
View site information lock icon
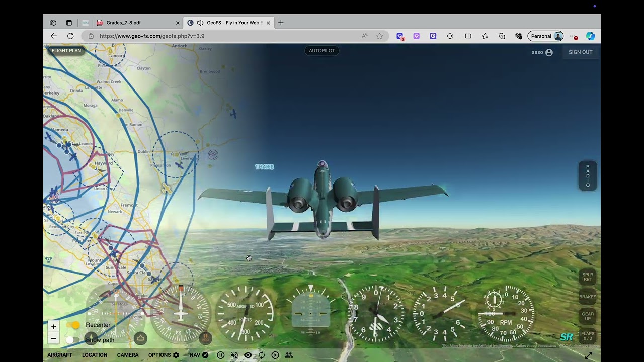tap(91, 36)
